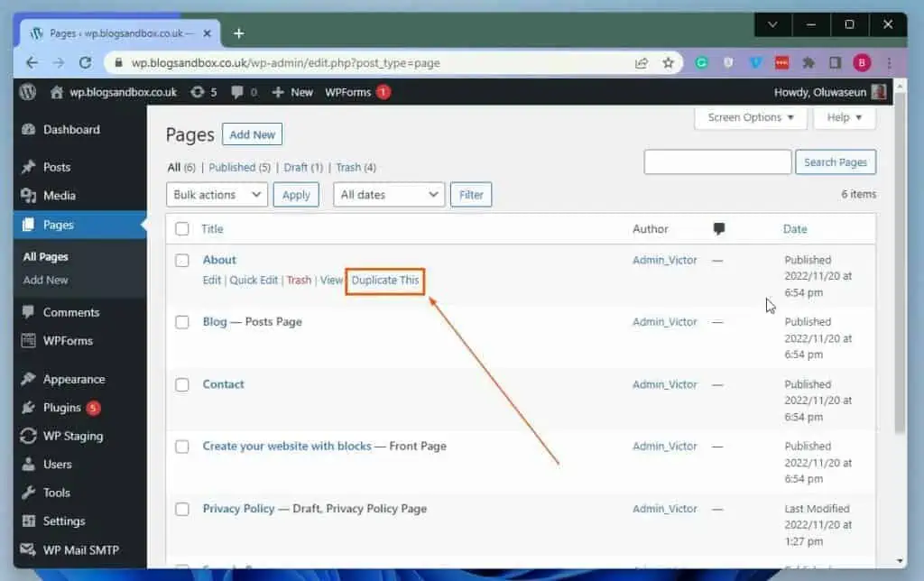
Task: Expand the All dates filter dropdown
Action: 388,194
